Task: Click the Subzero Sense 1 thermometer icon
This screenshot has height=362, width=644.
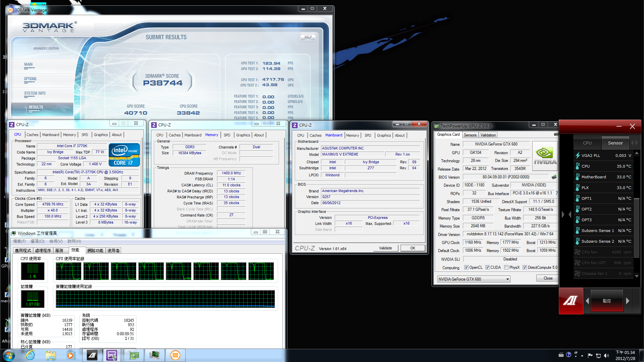Action: click(578, 231)
